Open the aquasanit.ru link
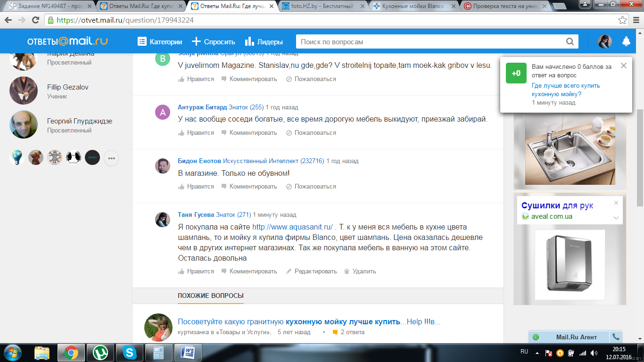644x362 pixels. 292,227
